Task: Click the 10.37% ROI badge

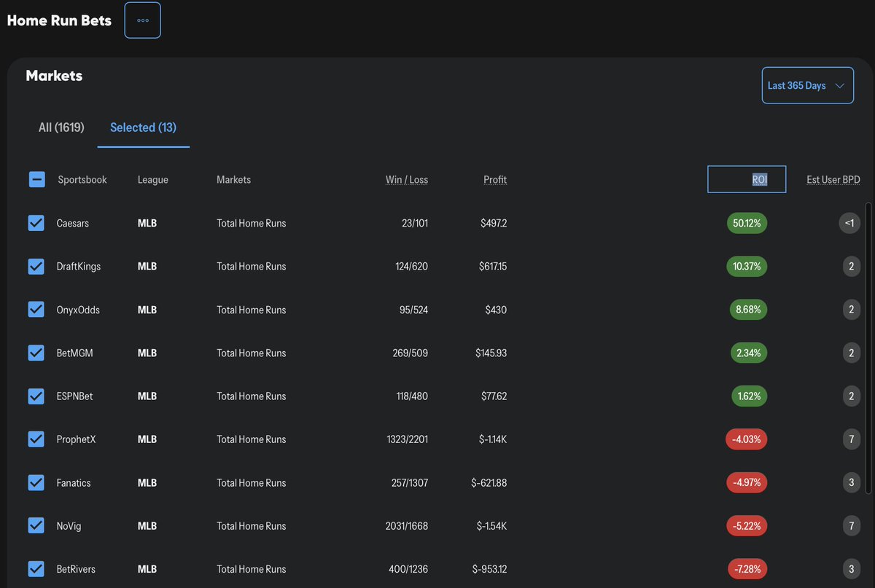Action: pyautogui.click(x=747, y=267)
